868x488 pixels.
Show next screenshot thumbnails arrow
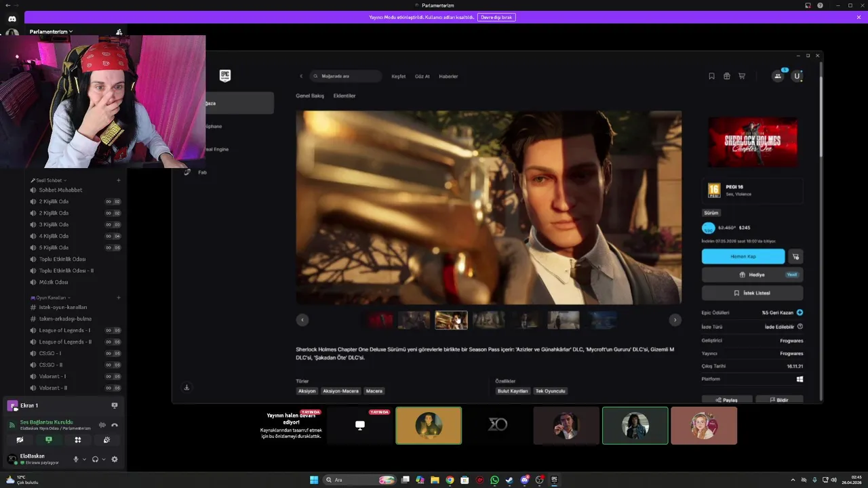pos(675,320)
